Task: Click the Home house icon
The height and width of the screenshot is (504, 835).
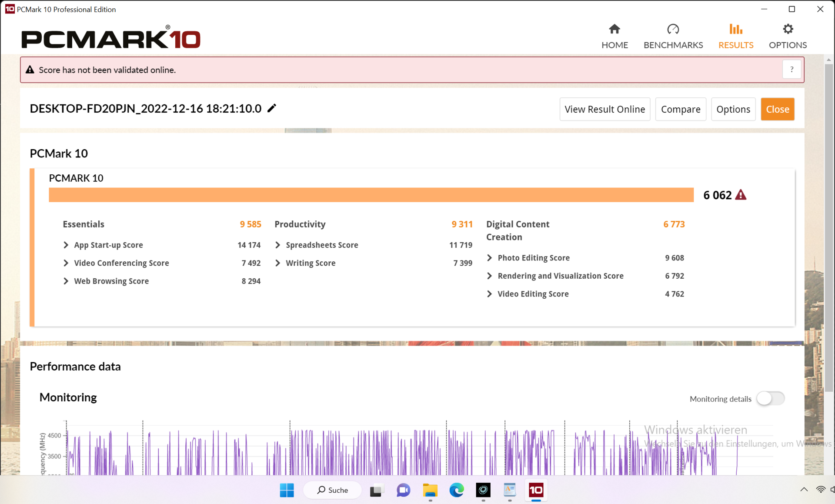Action: pos(614,29)
